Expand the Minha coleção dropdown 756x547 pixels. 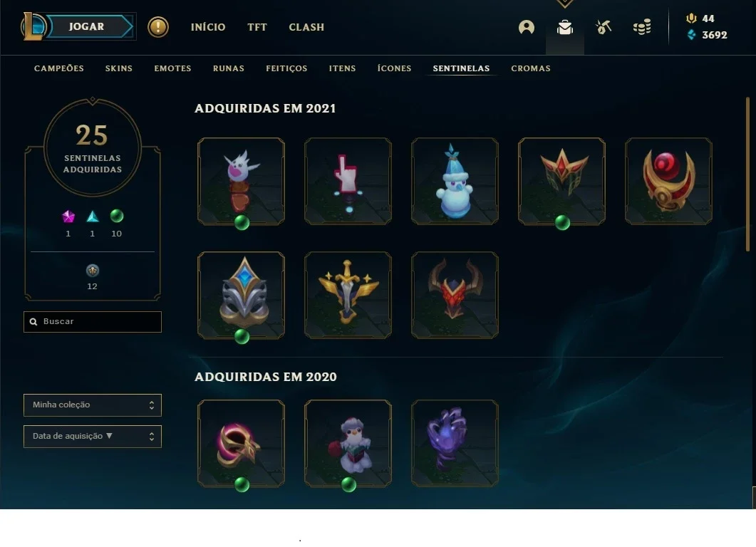93,405
